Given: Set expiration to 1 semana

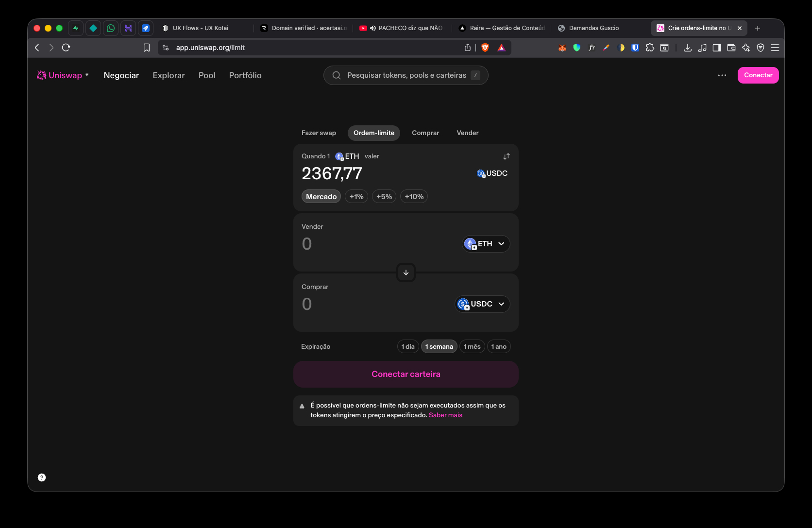Looking at the screenshot, I should [439, 346].
